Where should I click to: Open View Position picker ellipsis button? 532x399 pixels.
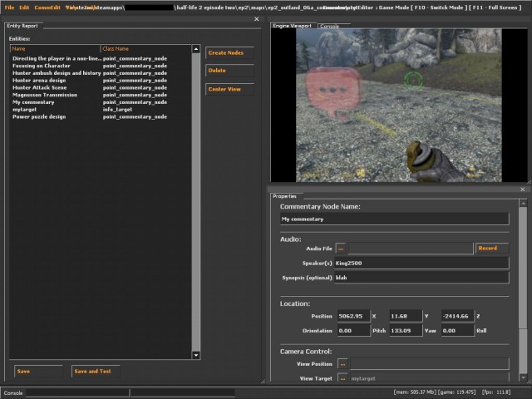342,364
